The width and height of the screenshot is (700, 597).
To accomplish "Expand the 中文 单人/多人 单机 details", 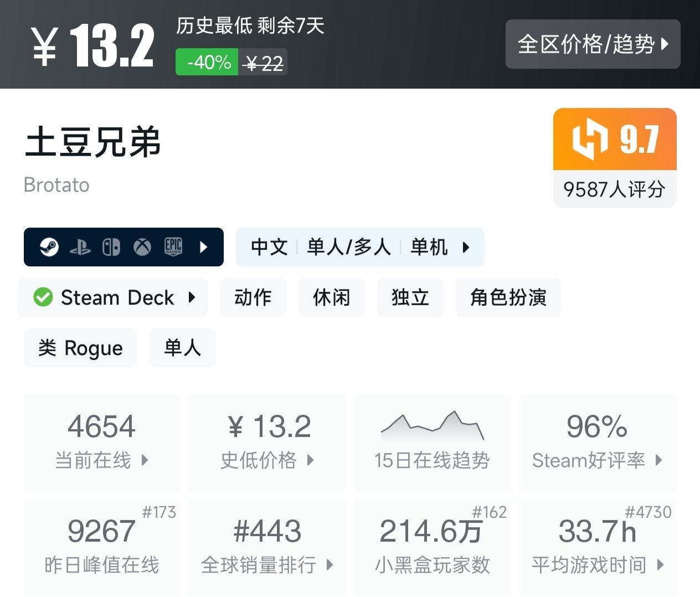I will coord(359,247).
